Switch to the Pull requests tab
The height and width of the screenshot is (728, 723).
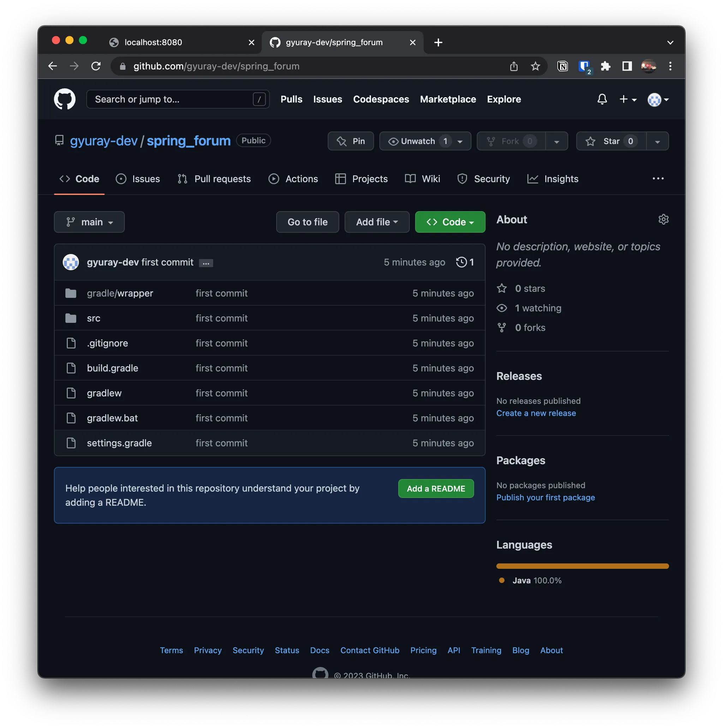214,179
